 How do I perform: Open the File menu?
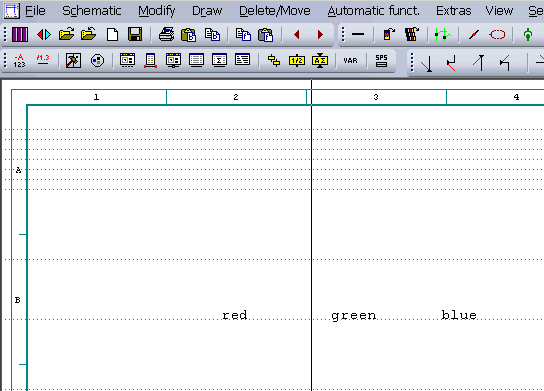point(35,11)
